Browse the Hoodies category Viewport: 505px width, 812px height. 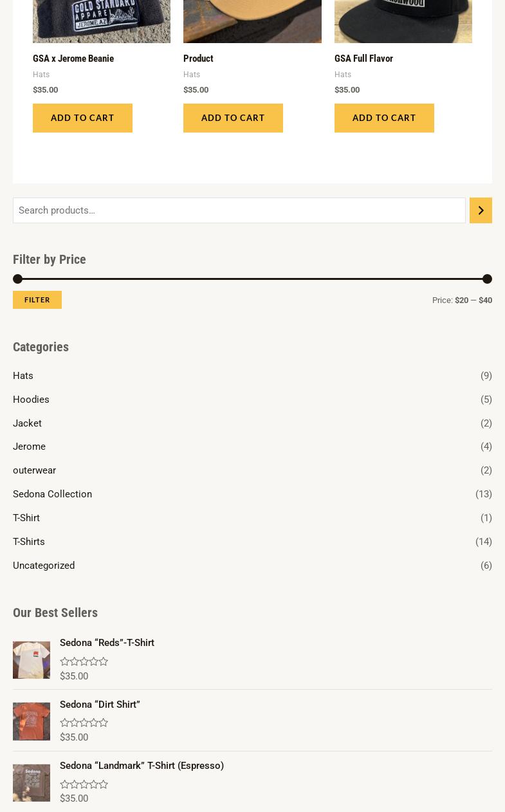point(31,400)
